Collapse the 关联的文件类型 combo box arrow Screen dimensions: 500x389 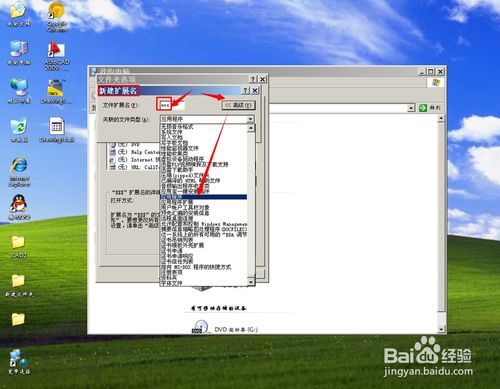click(251, 119)
